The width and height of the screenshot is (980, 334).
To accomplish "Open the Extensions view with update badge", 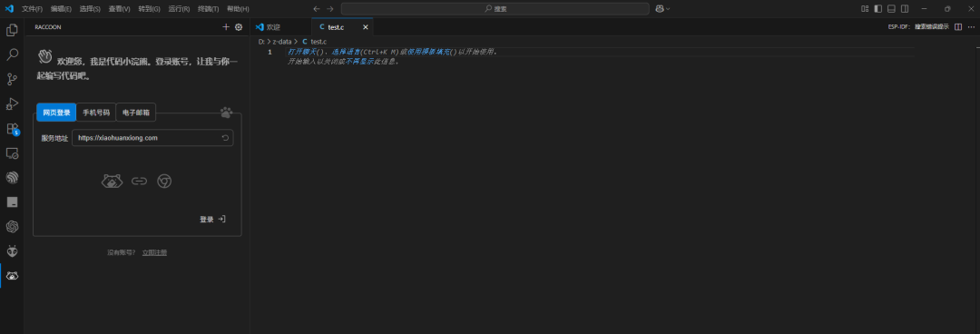I will tap(12, 129).
